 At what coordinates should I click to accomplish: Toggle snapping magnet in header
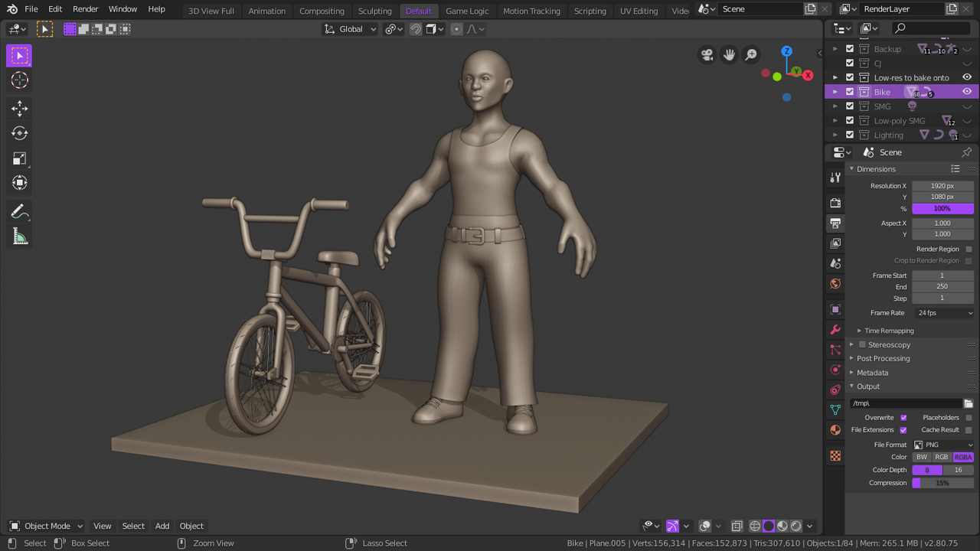point(416,29)
